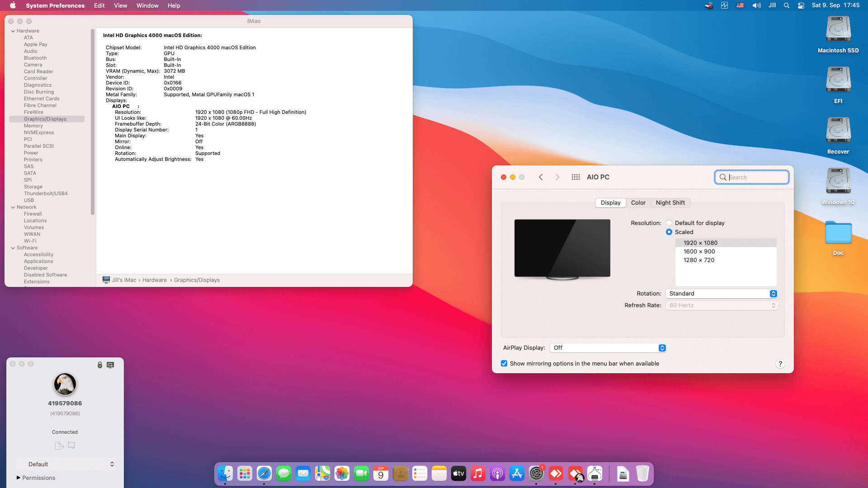Viewport: 868px width, 488px height.
Task: Open the Window menu
Action: click(147, 5)
